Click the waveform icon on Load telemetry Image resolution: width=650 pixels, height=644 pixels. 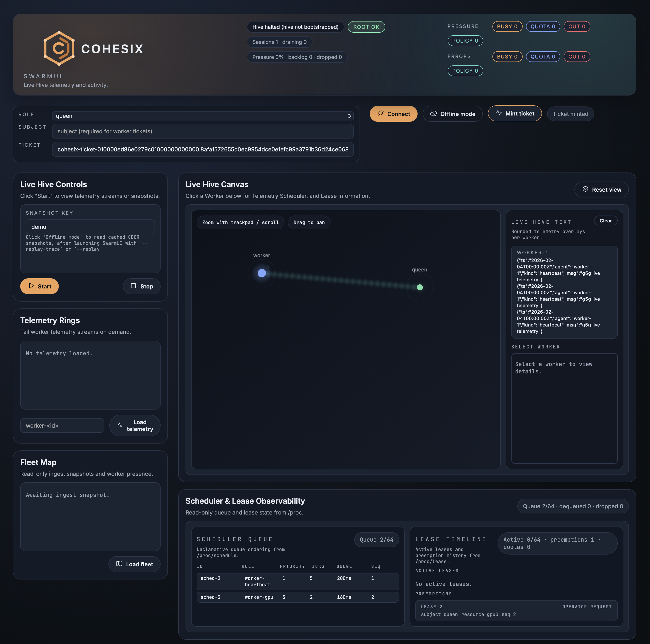pyautogui.click(x=120, y=425)
